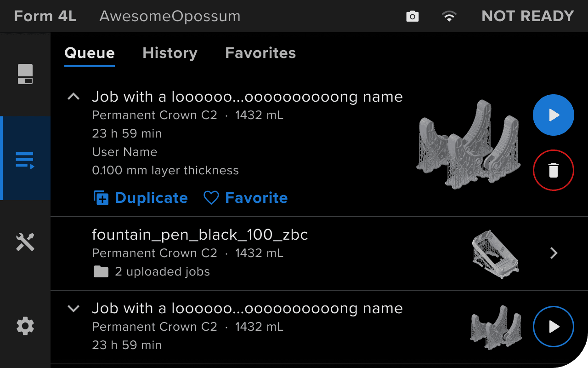Switch to the Favorites tab
The height and width of the screenshot is (368, 588).
tap(260, 53)
